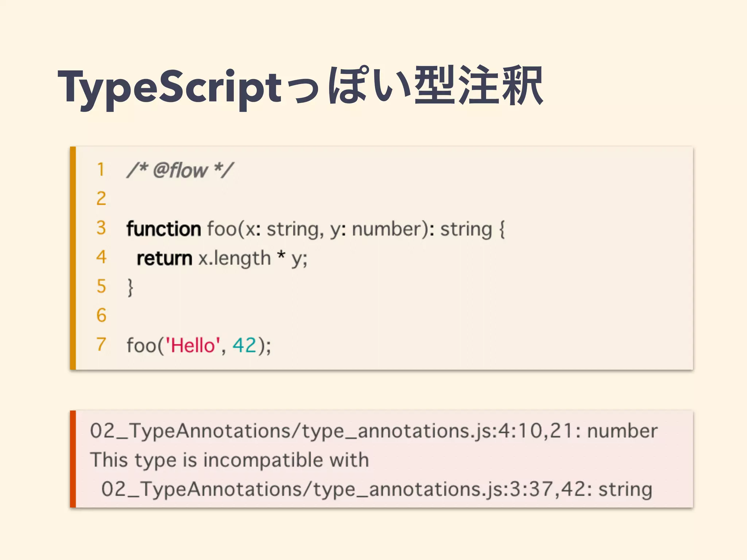This screenshot has width=747, height=560.
Task: Click line number 3 in gutter
Action: 101,227
